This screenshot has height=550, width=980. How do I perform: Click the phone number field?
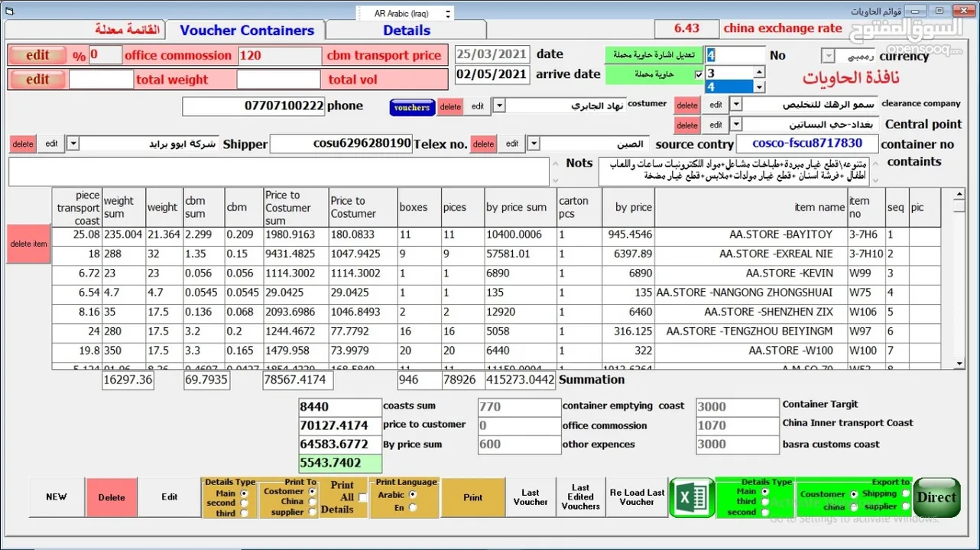(x=254, y=105)
